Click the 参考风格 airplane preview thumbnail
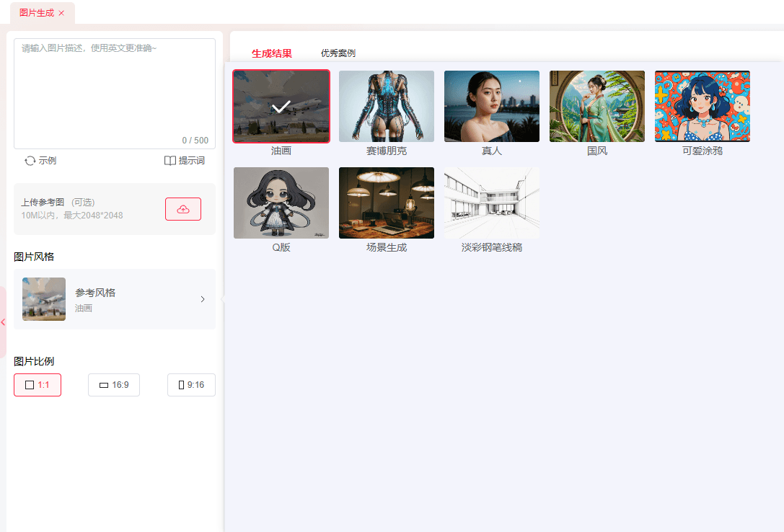 tap(44, 299)
